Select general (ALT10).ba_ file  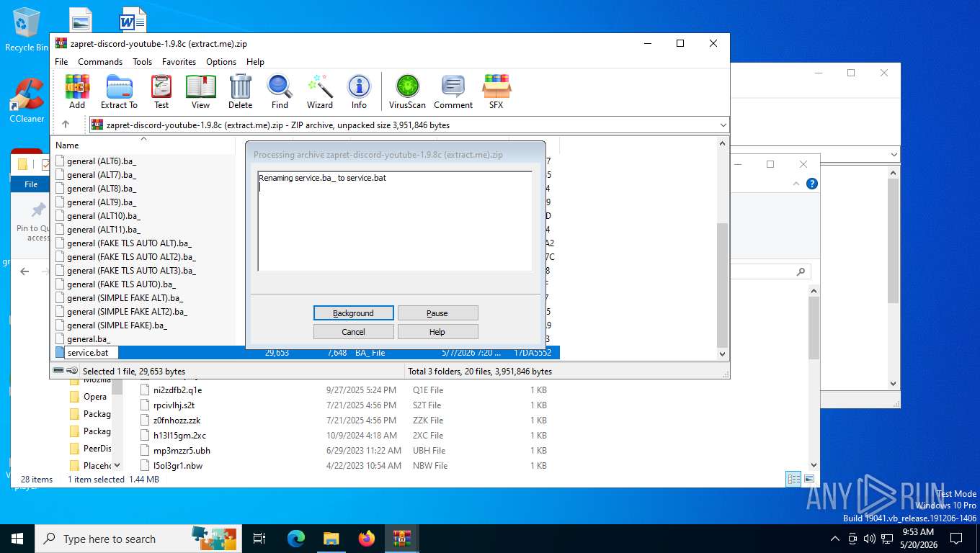104,216
